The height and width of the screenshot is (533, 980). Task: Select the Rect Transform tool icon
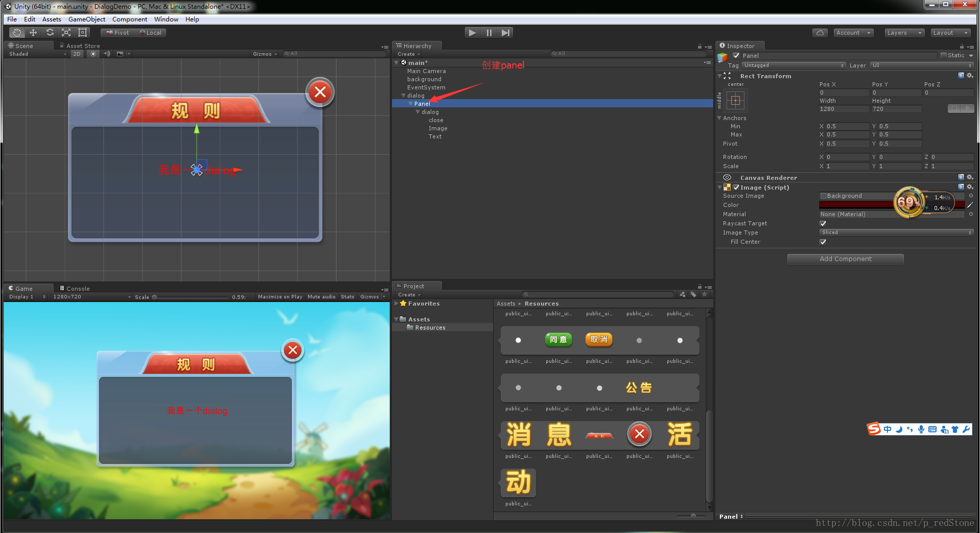coord(82,33)
